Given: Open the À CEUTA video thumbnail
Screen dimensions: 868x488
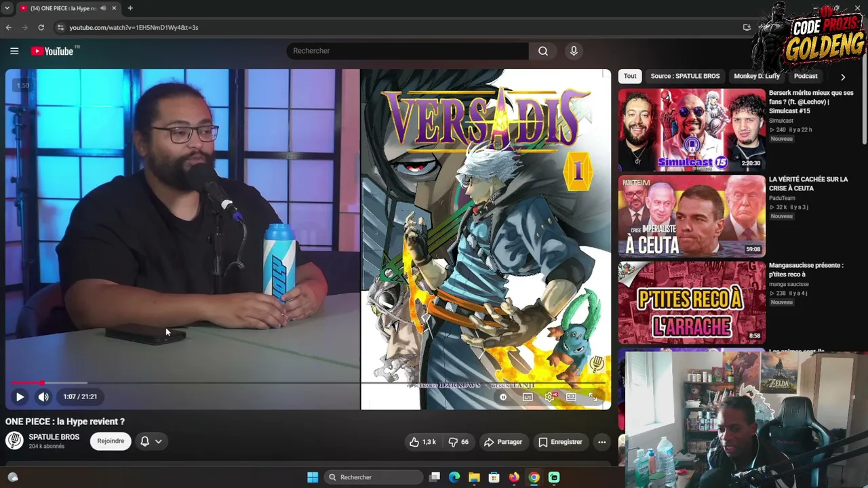Looking at the screenshot, I should click(x=692, y=216).
